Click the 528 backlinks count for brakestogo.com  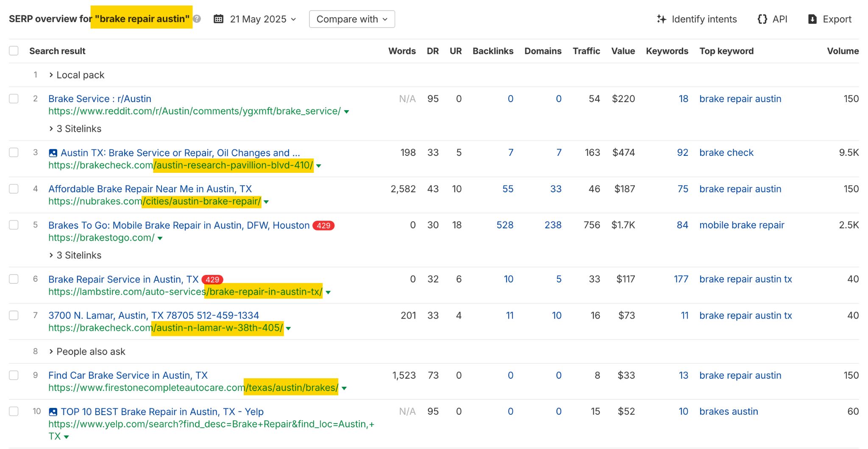(505, 225)
